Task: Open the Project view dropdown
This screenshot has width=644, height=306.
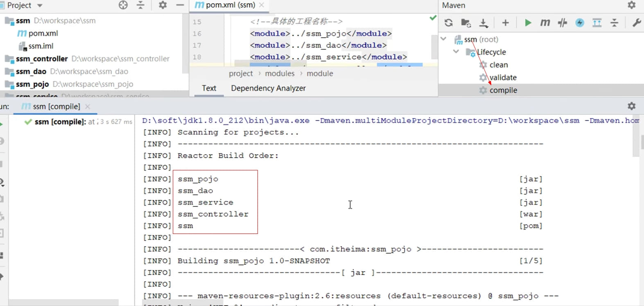Action: click(x=40, y=6)
